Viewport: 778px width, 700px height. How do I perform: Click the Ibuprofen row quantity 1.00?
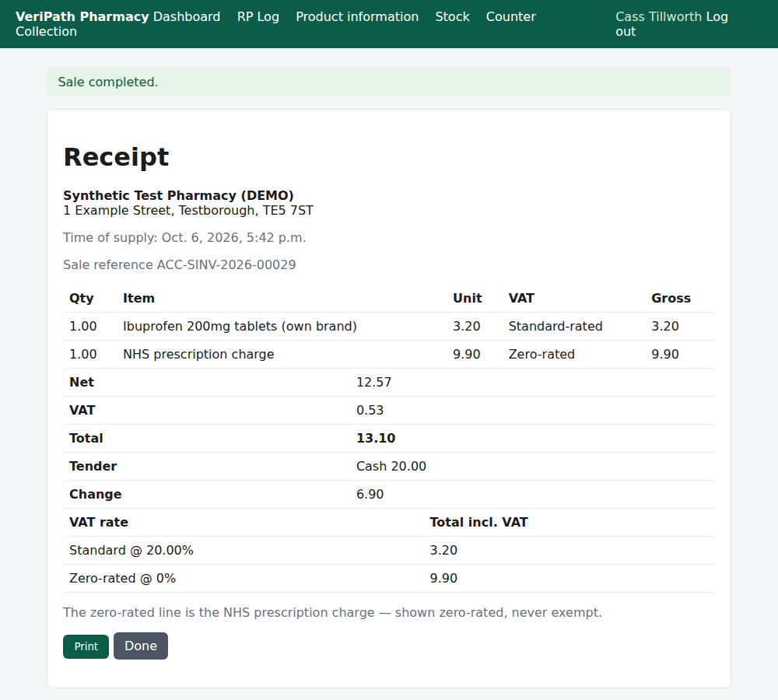83,327
